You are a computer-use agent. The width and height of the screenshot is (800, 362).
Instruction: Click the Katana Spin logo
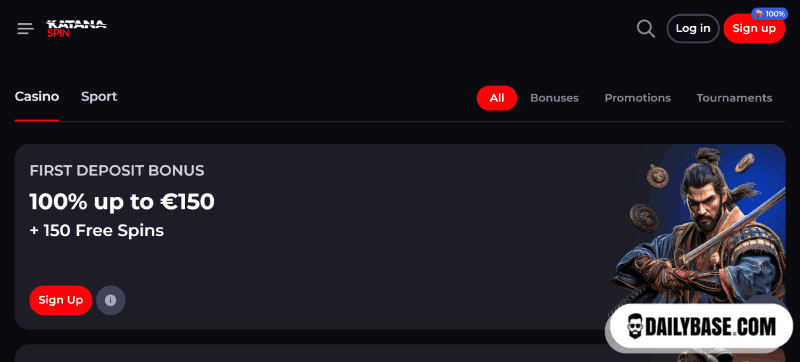click(77, 29)
